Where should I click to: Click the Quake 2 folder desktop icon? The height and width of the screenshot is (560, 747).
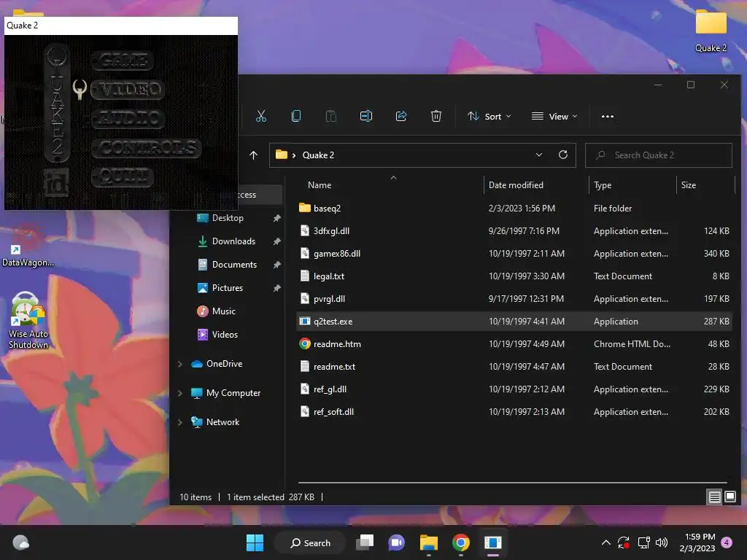click(x=711, y=31)
